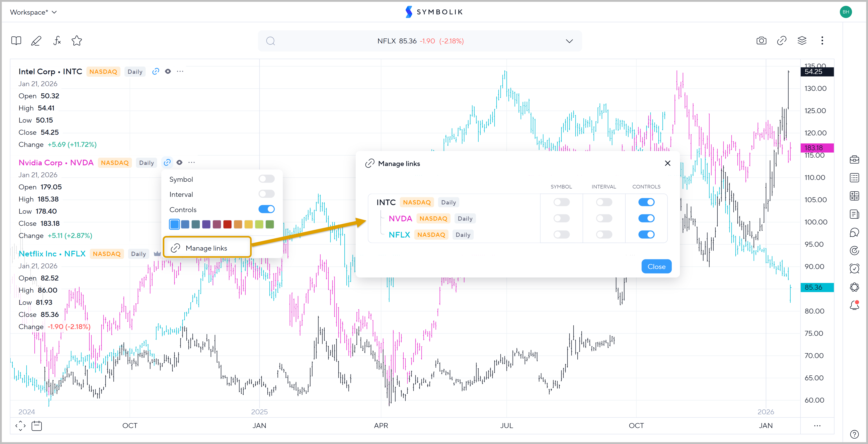Open Nvidia series three-dots menu
The image size is (868, 444).
(x=191, y=163)
